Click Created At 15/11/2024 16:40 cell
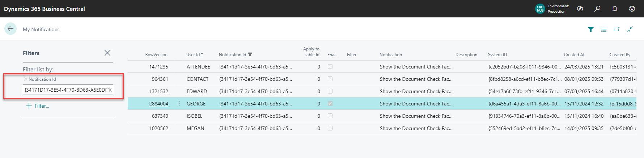Image resolution: width=644 pixels, height=158 pixels. 584,116
